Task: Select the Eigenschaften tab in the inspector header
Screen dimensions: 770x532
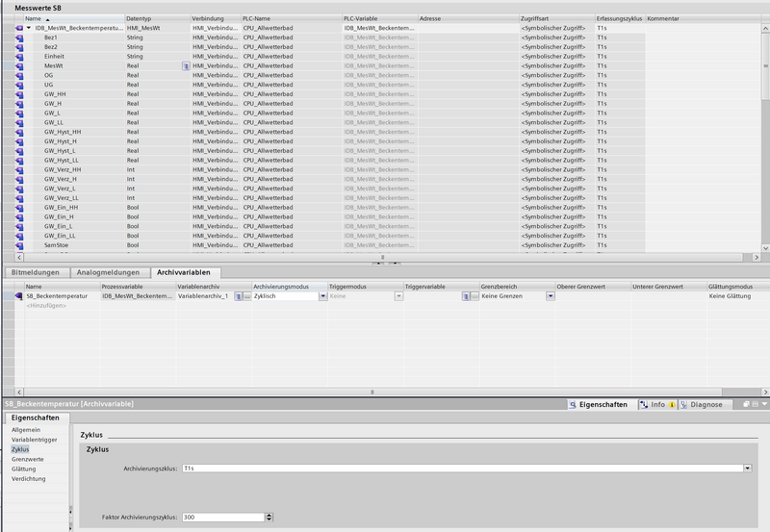Action: click(x=599, y=405)
